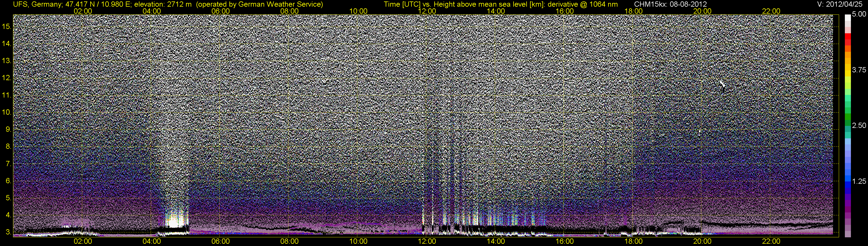The width and height of the screenshot is (868, 246).
Task: Click the '8.' height axis label
Action: [9, 147]
